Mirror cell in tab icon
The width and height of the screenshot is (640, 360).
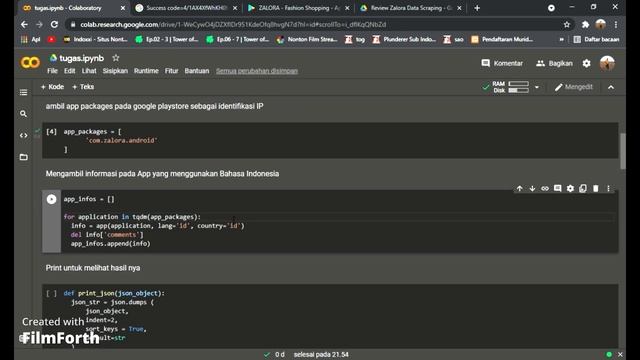click(x=583, y=189)
